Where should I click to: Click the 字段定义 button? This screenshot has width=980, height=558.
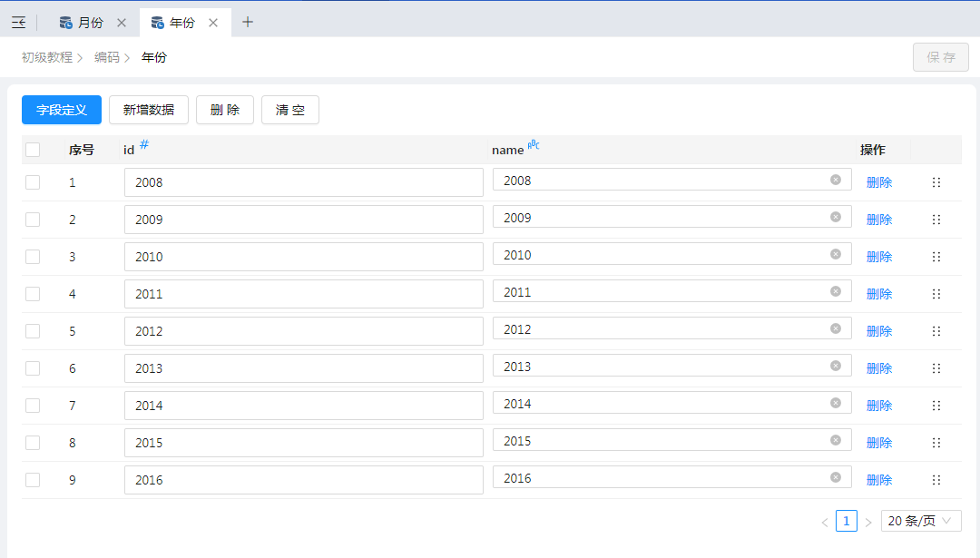pyautogui.click(x=62, y=110)
